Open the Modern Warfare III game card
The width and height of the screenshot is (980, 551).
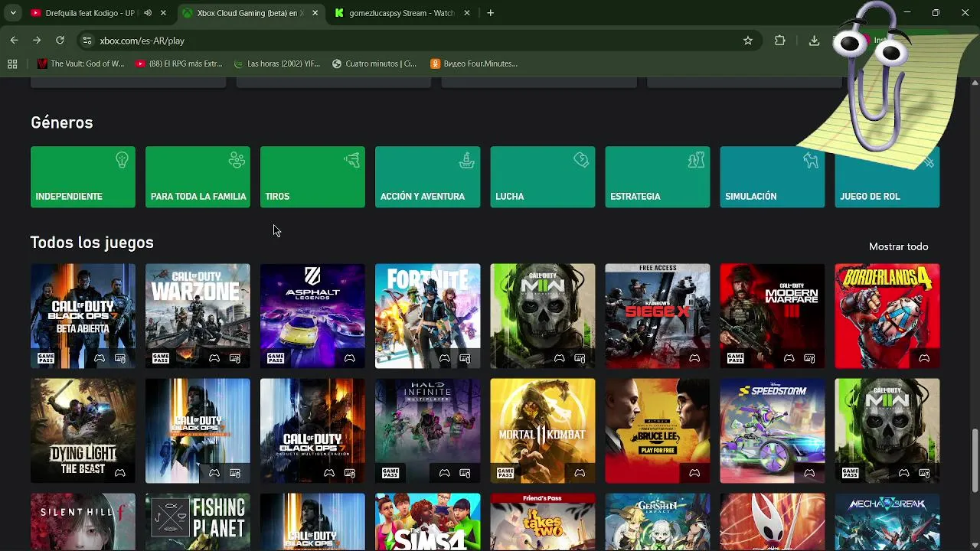point(772,316)
